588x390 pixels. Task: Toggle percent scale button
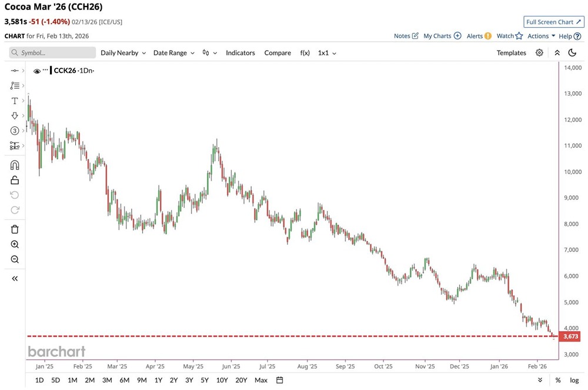coord(558,380)
